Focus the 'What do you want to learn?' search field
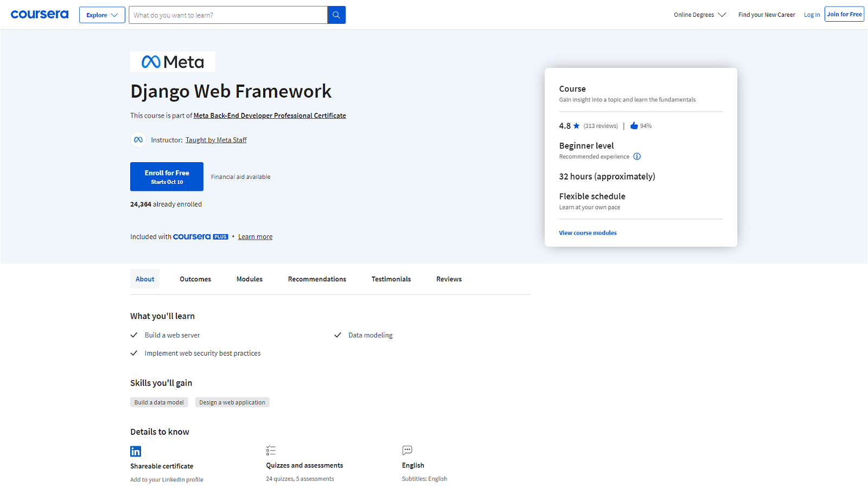The image size is (868, 488). pos(228,15)
